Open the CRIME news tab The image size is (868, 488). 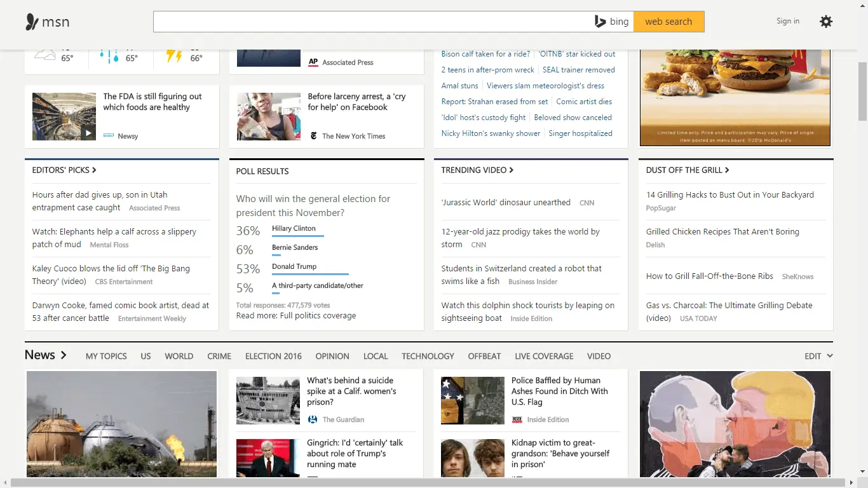coord(219,356)
